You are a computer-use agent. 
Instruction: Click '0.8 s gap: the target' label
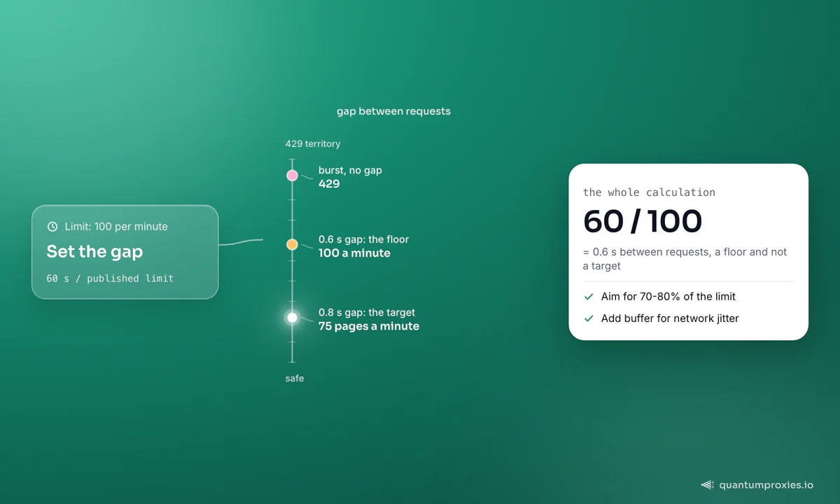click(x=367, y=313)
